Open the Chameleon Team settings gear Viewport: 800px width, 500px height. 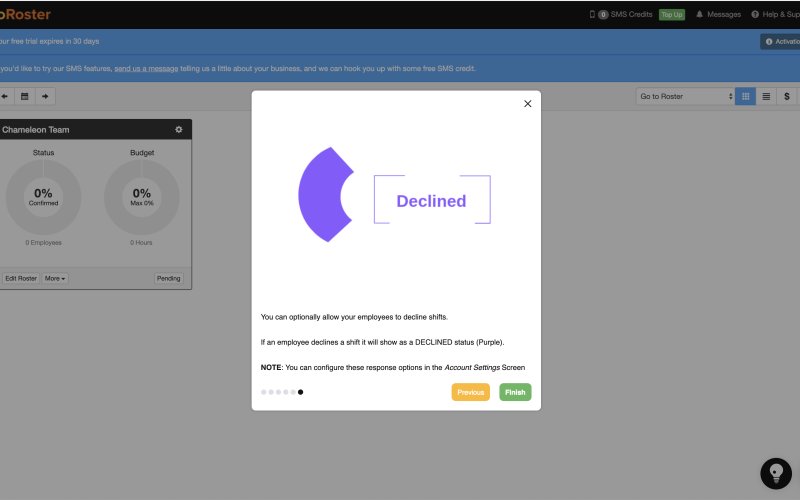(179, 130)
